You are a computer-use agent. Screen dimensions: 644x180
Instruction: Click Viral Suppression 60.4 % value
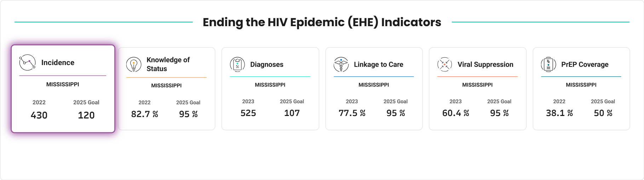455,113
